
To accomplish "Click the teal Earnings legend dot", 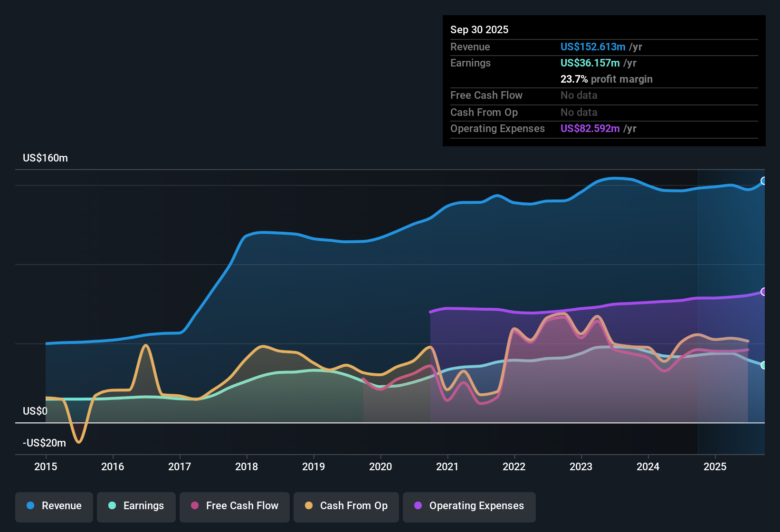I will tap(112, 506).
